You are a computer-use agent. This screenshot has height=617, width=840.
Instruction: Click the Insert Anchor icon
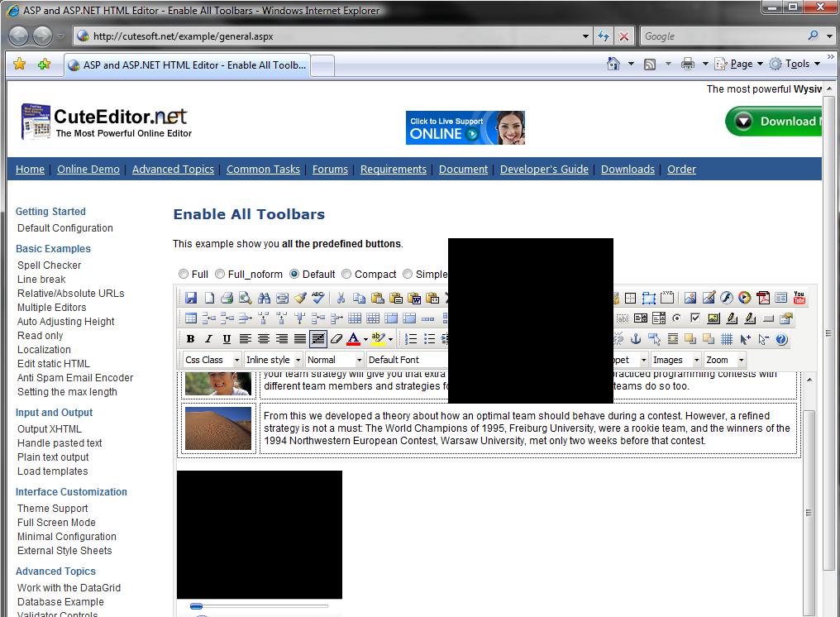636,339
